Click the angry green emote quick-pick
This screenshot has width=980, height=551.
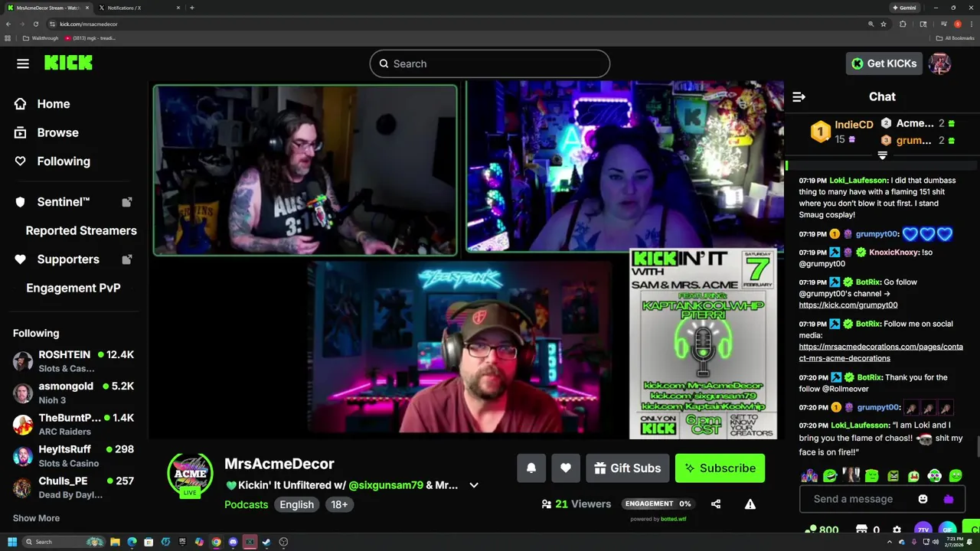[x=893, y=475]
